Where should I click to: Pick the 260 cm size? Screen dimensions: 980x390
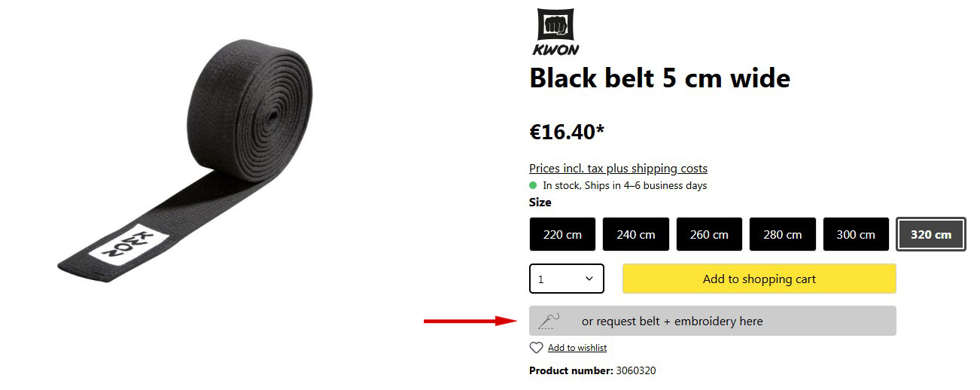[x=709, y=234]
